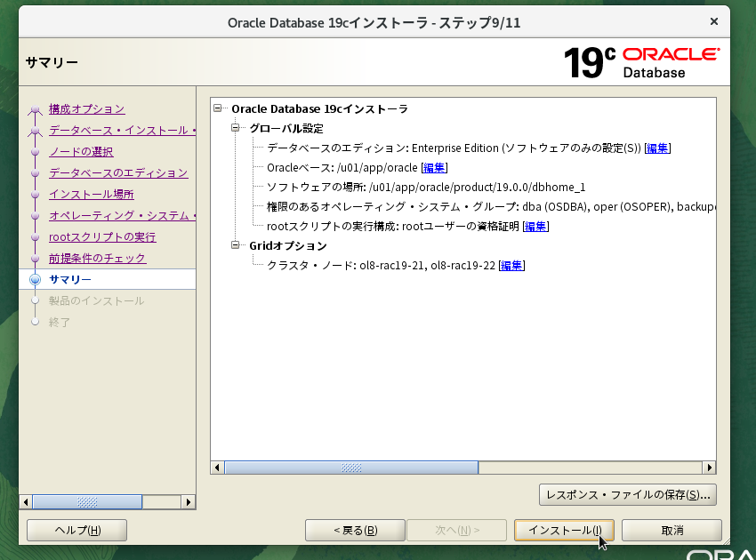
Task: Click summary pane scroll-right arrow
Action: coord(709,468)
